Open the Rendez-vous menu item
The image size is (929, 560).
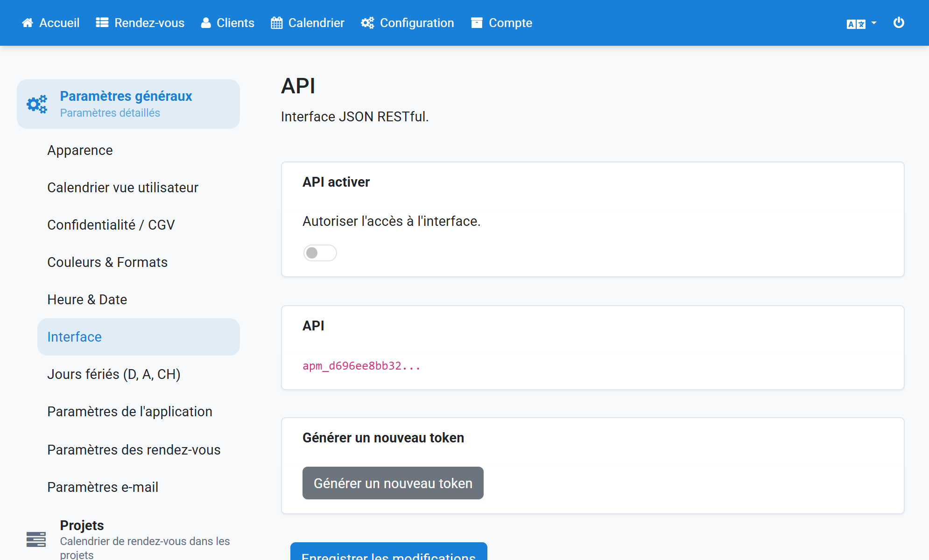tap(140, 23)
